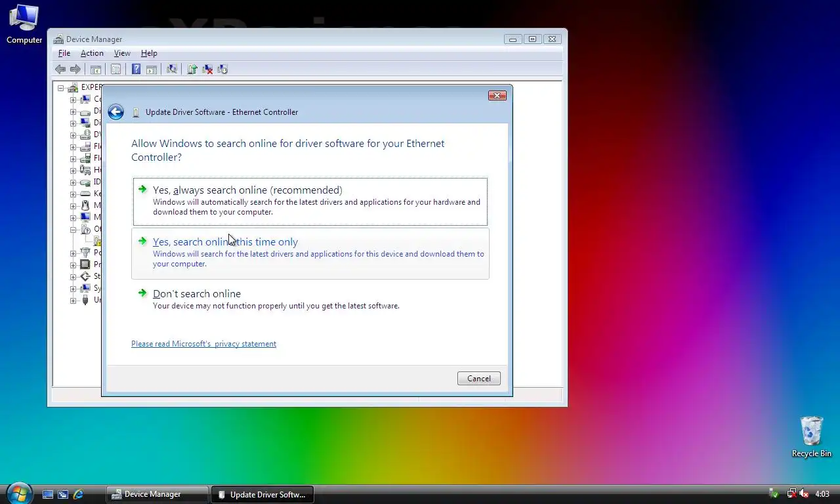Collapse the root EXPER tree node
The height and width of the screenshot is (504, 840).
click(x=61, y=88)
